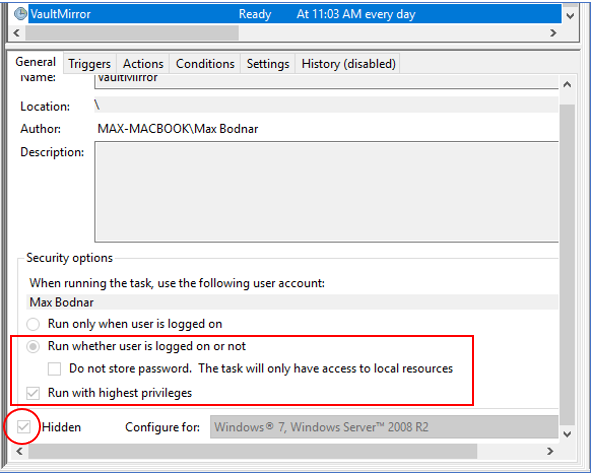The height and width of the screenshot is (475, 591).
Task: Click task list horizontal scroll left arrow
Action: (x=17, y=33)
